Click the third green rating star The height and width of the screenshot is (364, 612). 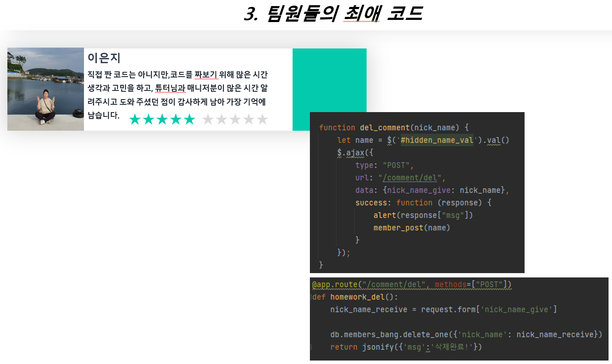tap(162, 119)
